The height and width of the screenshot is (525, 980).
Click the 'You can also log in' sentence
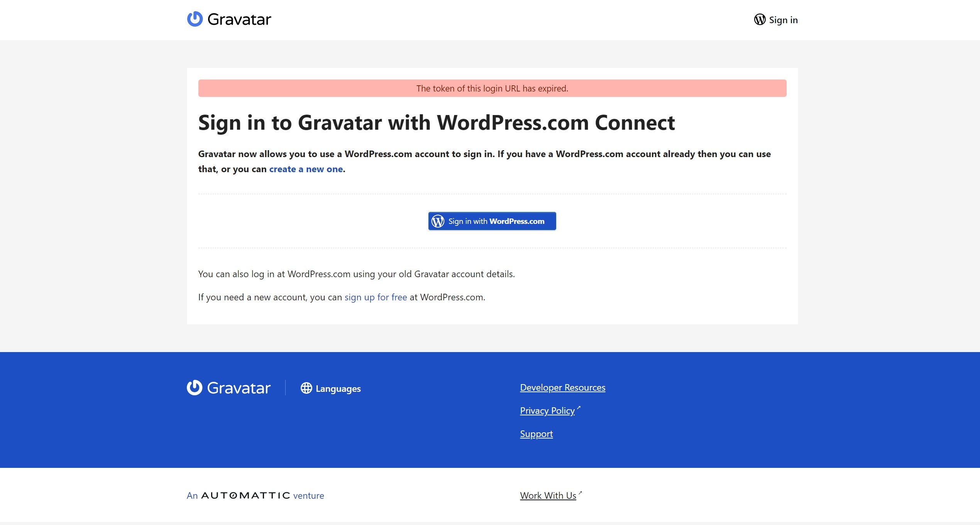click(356, 274)
